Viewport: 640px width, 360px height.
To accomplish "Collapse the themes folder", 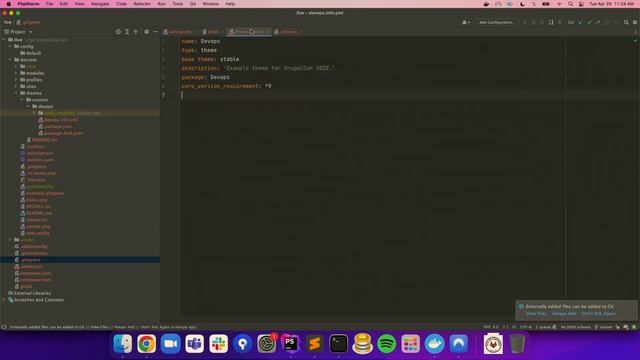I will [16, 93].
